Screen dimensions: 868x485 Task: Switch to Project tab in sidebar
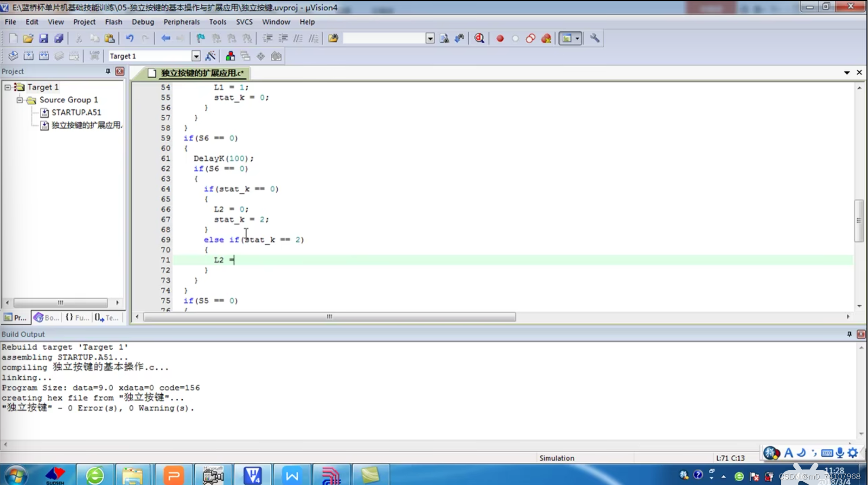coord(15,317)
